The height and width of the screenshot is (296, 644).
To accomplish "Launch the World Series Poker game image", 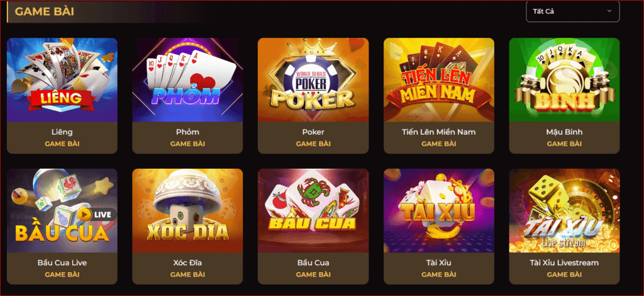I will point(313,80).
